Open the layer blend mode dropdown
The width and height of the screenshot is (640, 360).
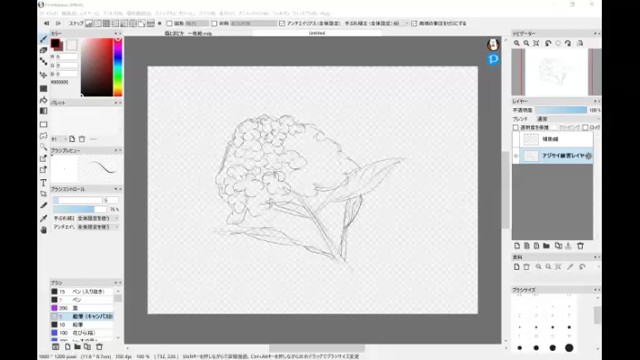[567, 119]
